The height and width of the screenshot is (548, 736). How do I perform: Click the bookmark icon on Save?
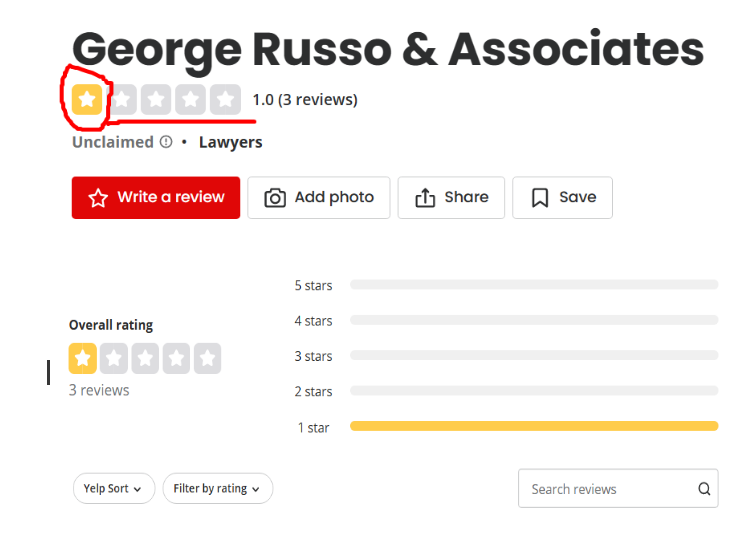[540, 198]
